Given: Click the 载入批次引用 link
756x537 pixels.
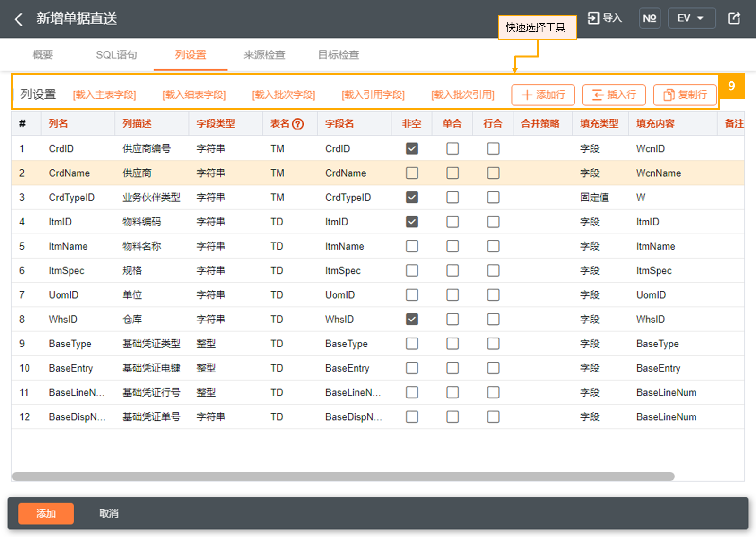Looking at the screenshot, I should (463, 95).
